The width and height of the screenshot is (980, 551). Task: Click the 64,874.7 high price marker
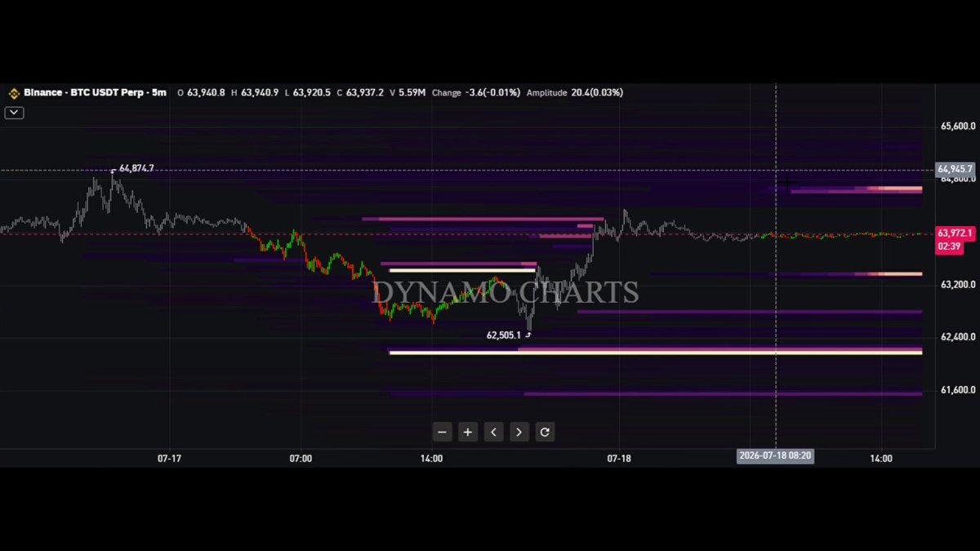pos(136,168)
